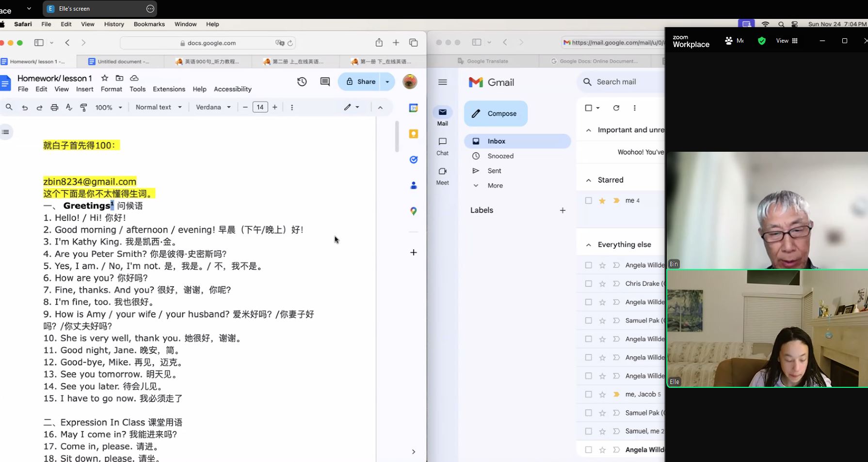Toggle star on 'me, Jacob 5' email

[602, 394]
